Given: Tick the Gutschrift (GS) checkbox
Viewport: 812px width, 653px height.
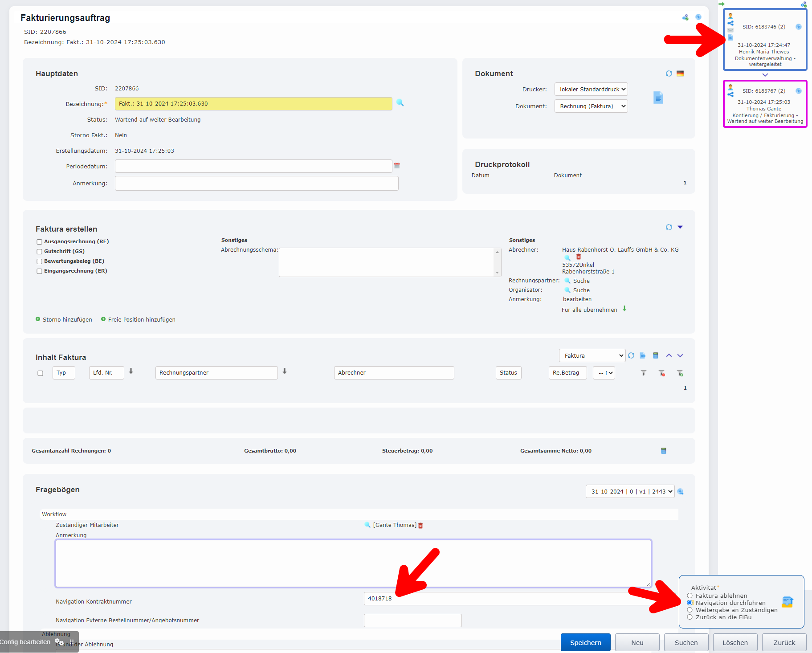Looking at the screenshot, I should pyautogui.click(x=40, y=252).
